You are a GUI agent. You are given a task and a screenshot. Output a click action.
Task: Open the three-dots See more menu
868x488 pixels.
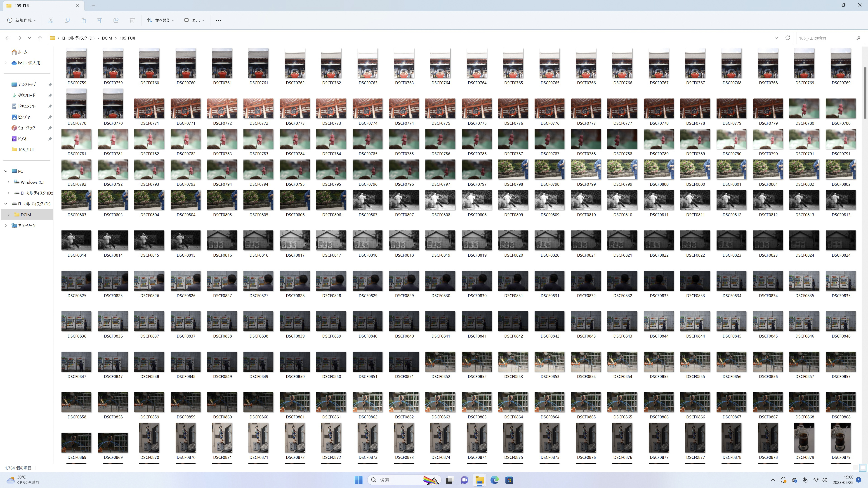point(218,21)
